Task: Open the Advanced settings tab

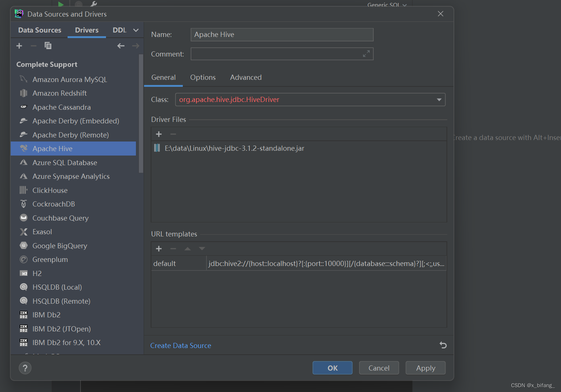Action: coord(246,78)
